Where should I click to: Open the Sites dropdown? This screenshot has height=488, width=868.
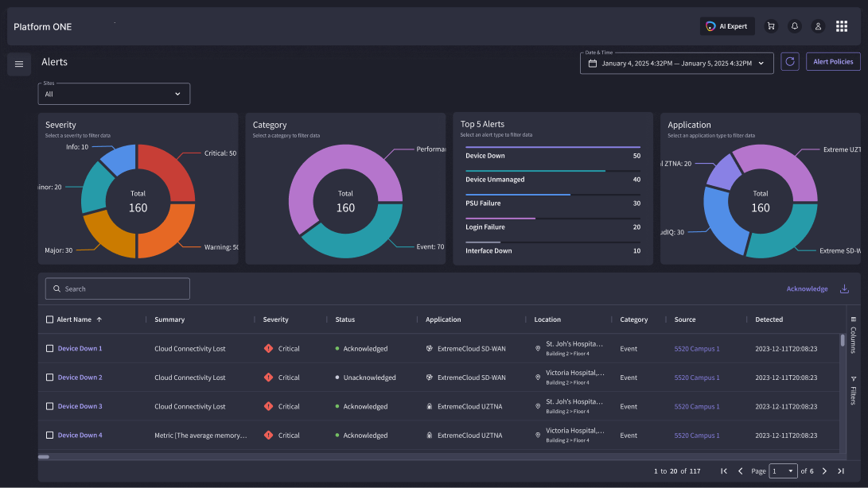click(114, 94)
